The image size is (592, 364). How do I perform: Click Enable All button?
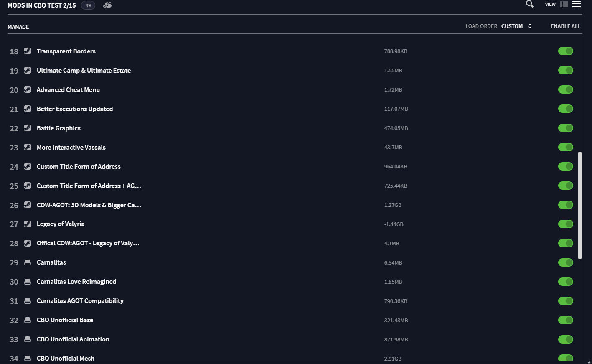point(566,26)
